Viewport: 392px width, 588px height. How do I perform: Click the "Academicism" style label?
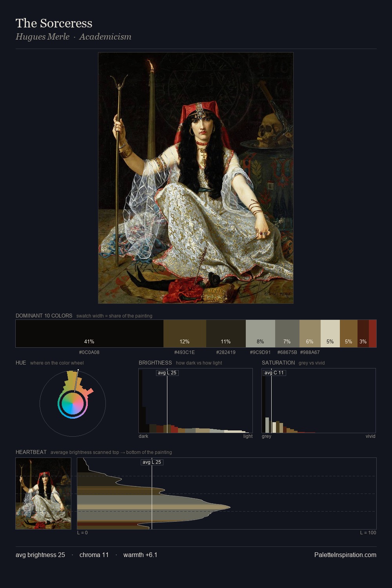(x=105, y=37)
